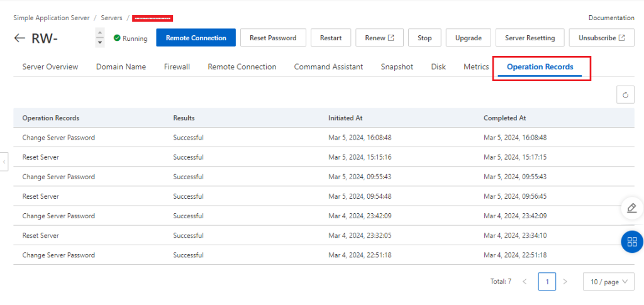The height and width of the screenshot is (305, 644).
Task: Click the up arrow of the server stepper
Action: pyautogui.click(x=99, y=33)
